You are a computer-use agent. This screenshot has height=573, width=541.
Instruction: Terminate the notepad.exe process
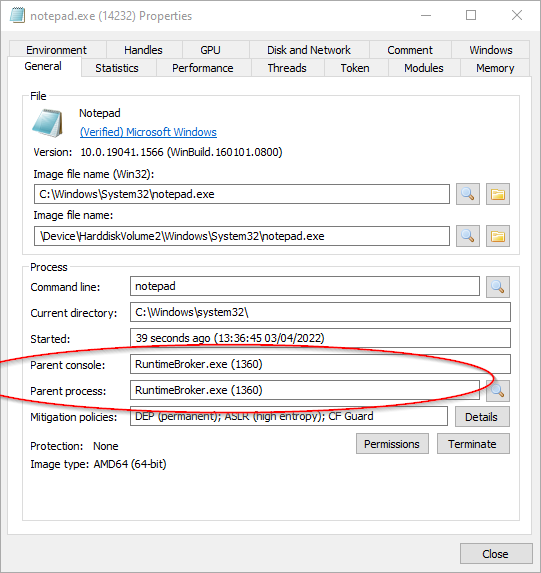[x=473, y=444]
